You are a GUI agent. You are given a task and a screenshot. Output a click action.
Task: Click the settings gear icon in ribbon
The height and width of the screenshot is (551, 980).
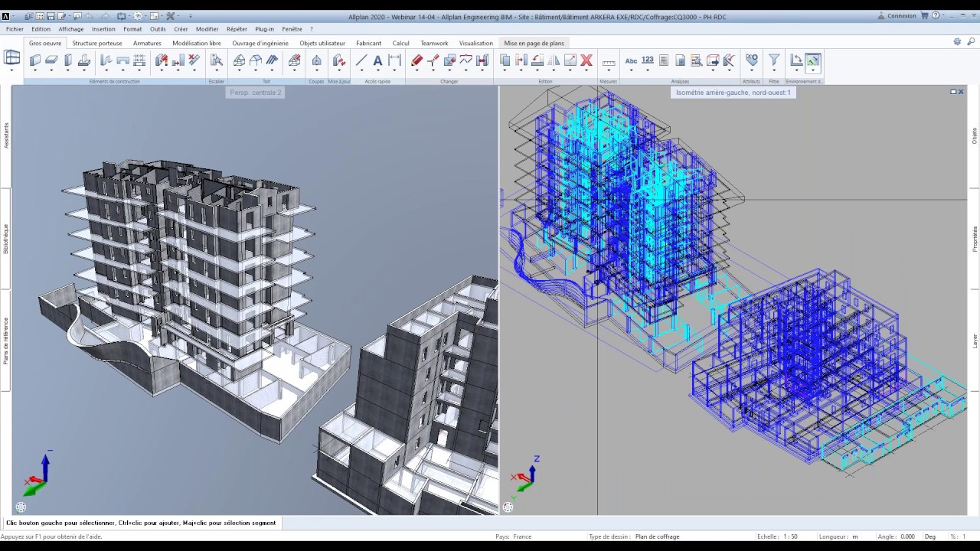tap(957, 41)
